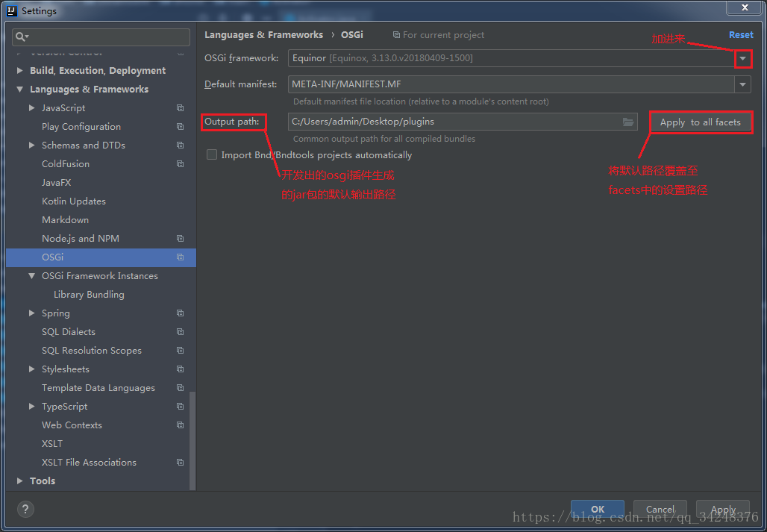Click the project-level icon beside Node.js and NPM

(x=180, y=239)
